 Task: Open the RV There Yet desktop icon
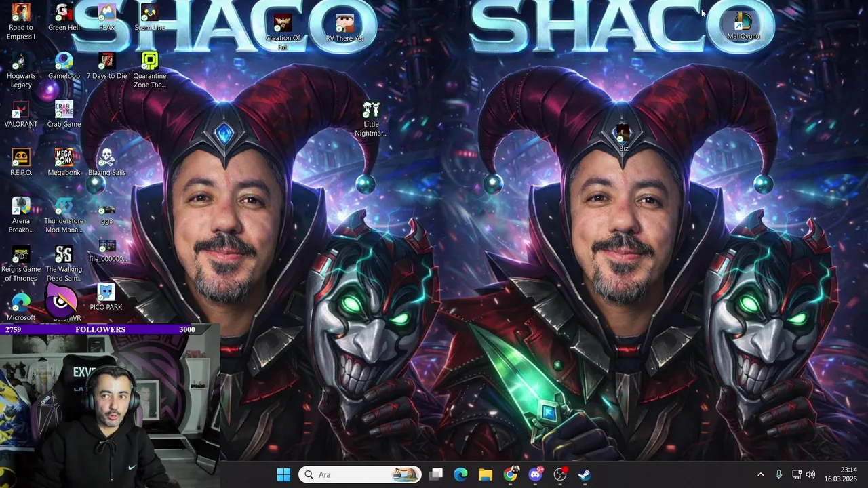[x=344, y=28]
